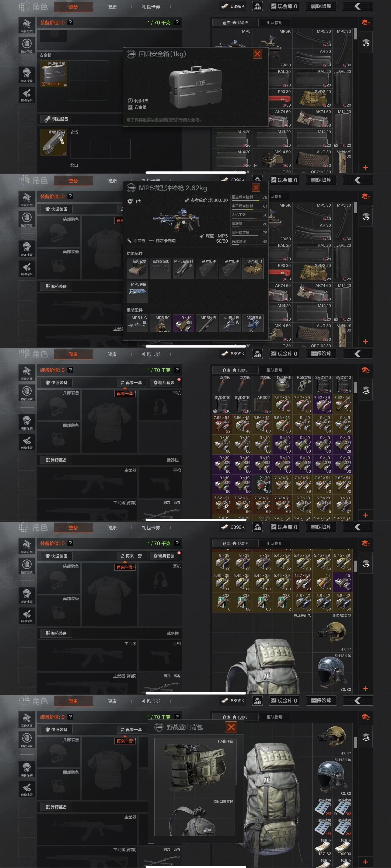Viewport: 391px width, 868px height.
Task: Select the 经典全息 sight attachment
Action: click(x=137, y=268)
